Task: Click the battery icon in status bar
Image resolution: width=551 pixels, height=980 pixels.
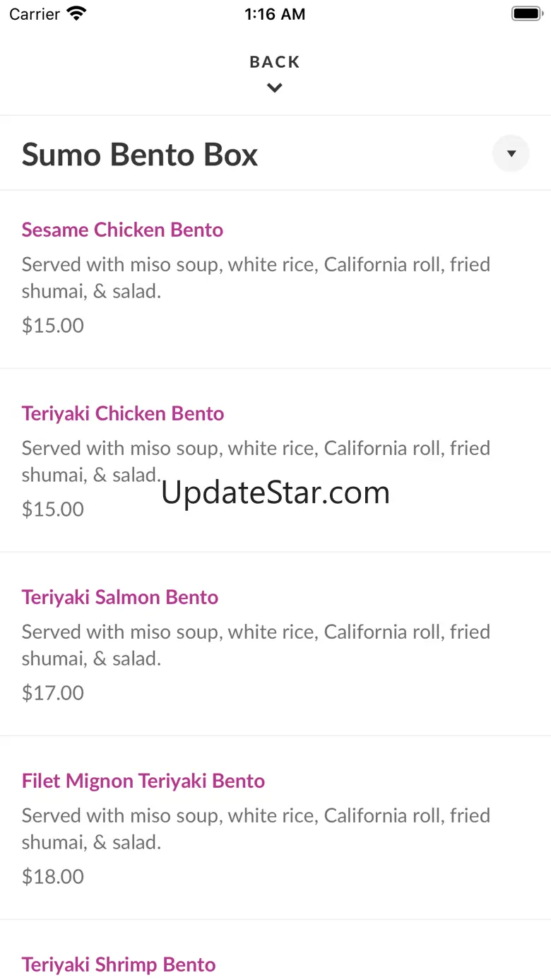Action: point(526,13)
